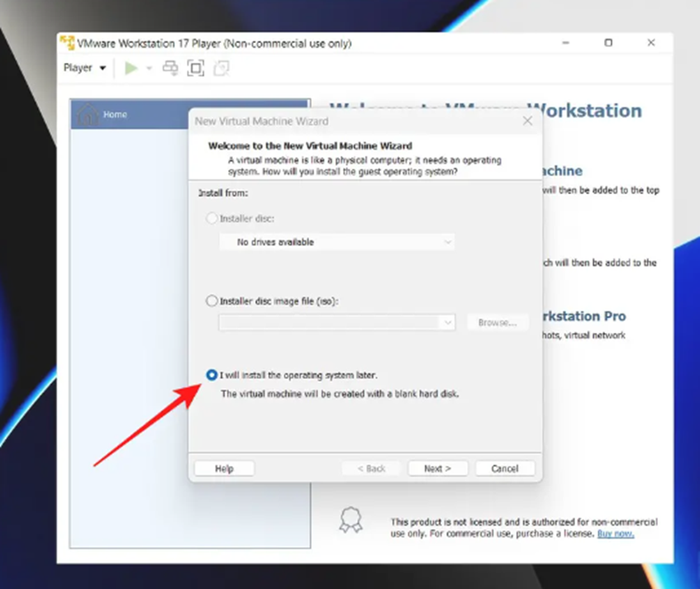This screenshot has width=700, height=589.
Task: Maximize the VMware Workstation Player window
Action: 608,43
